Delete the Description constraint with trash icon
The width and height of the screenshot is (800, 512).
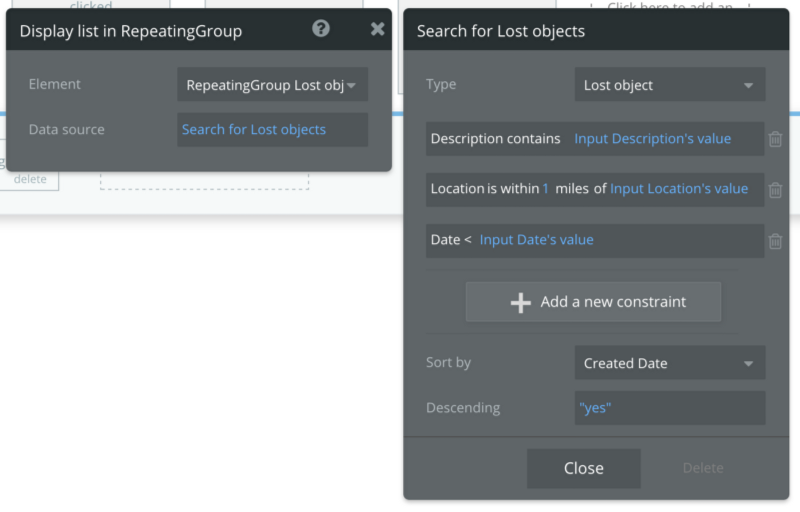(x=775, y=139)
